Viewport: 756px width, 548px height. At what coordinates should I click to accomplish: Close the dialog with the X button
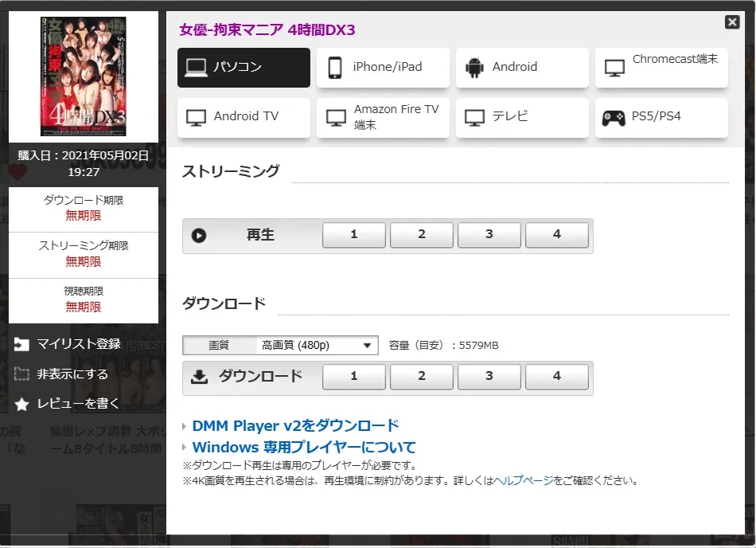coord(732,22)
